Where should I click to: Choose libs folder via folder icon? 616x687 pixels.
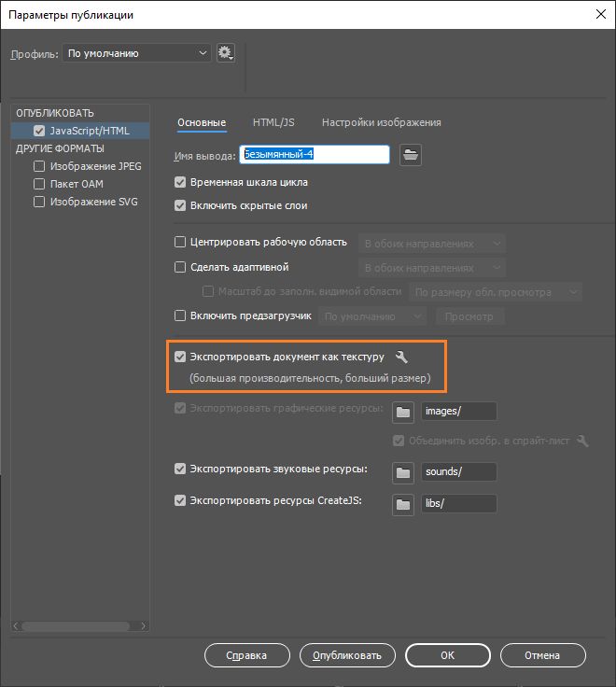click(403, 505)
